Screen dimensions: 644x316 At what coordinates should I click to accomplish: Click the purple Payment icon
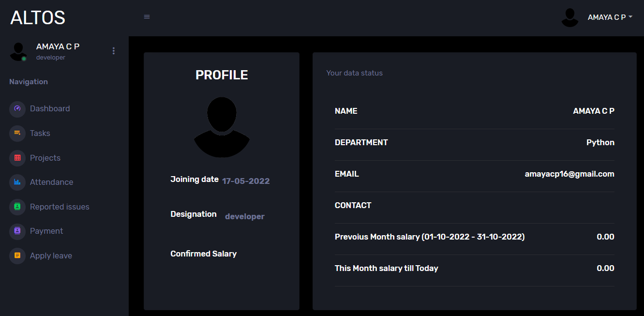point(17,231)
